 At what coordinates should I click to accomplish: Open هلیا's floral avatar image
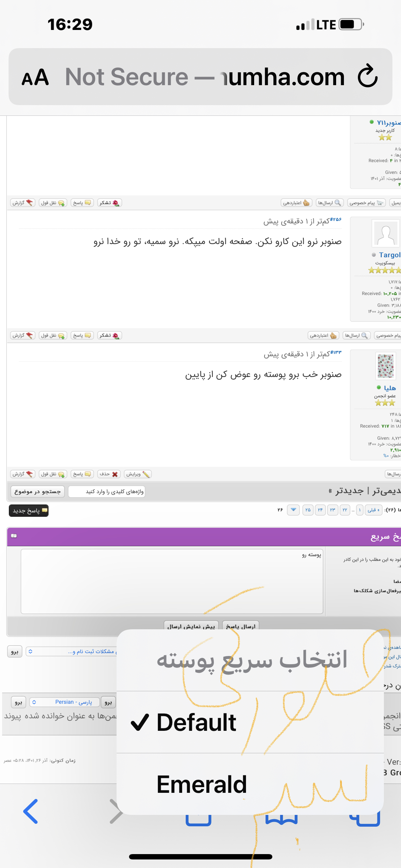pyautogui.click(x=386, y=366)
